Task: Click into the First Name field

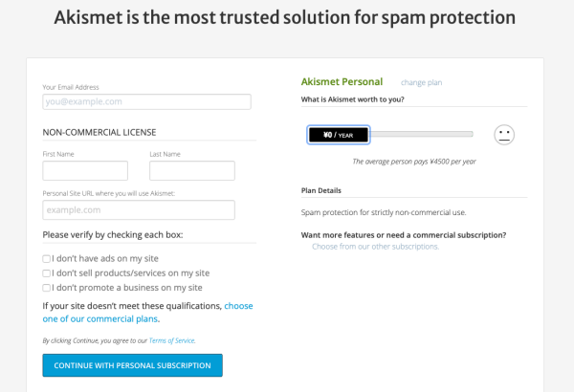Action: (85, 170)
